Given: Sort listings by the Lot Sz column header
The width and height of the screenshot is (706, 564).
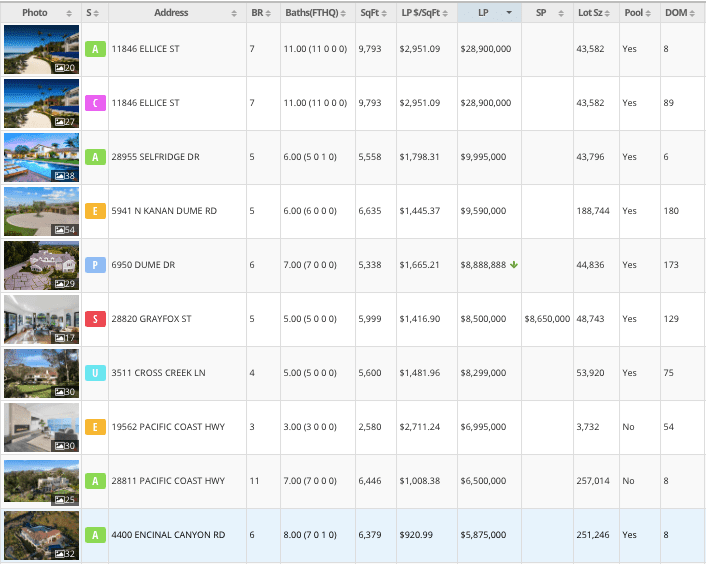Looking at the screenshot, I should point(597,13).
